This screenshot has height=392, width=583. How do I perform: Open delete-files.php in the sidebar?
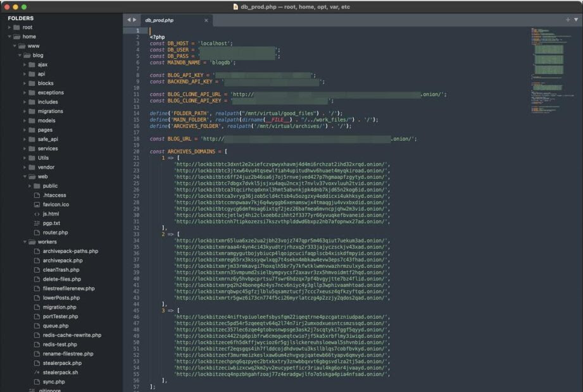tap(62, 279)
